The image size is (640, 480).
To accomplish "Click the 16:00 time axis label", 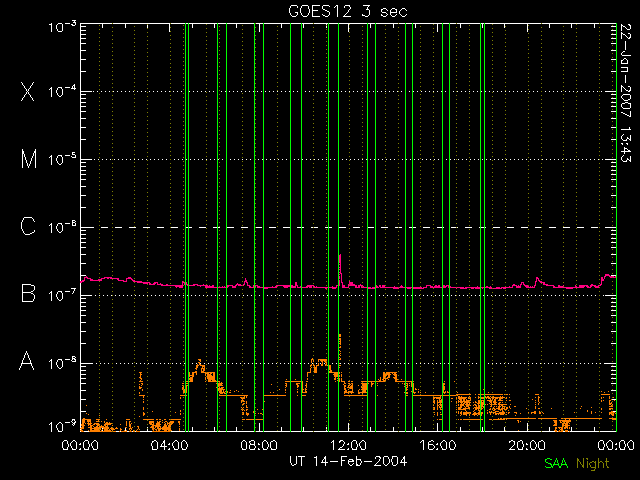I will coord(438,445).
